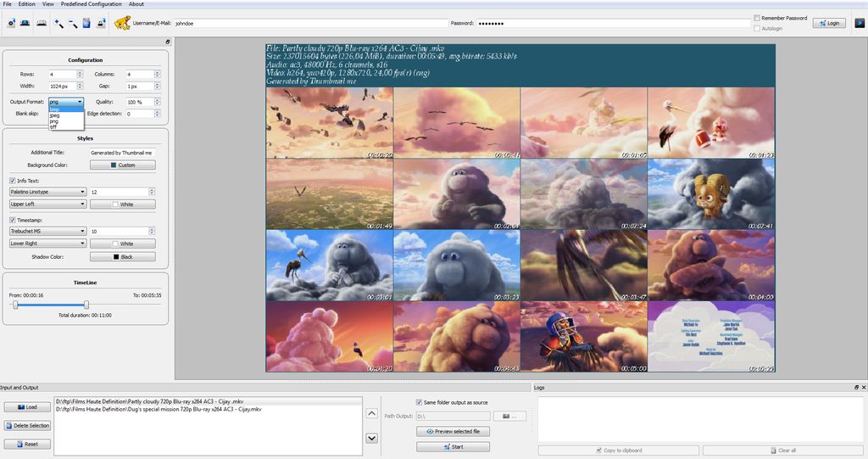Image resolution: width=868 pixels, height=459 pixels.
Task: Click the thumbnail stamped 00:05:00
Action: (x=584, y=337)
